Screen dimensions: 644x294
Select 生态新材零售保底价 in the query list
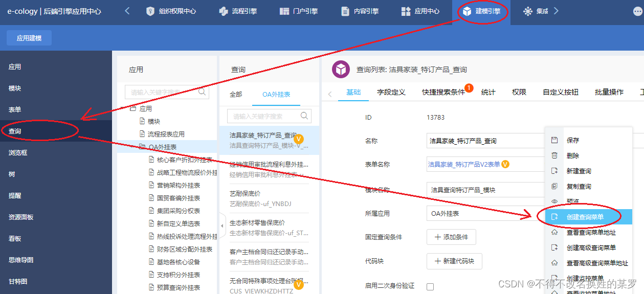pos(269,228)
